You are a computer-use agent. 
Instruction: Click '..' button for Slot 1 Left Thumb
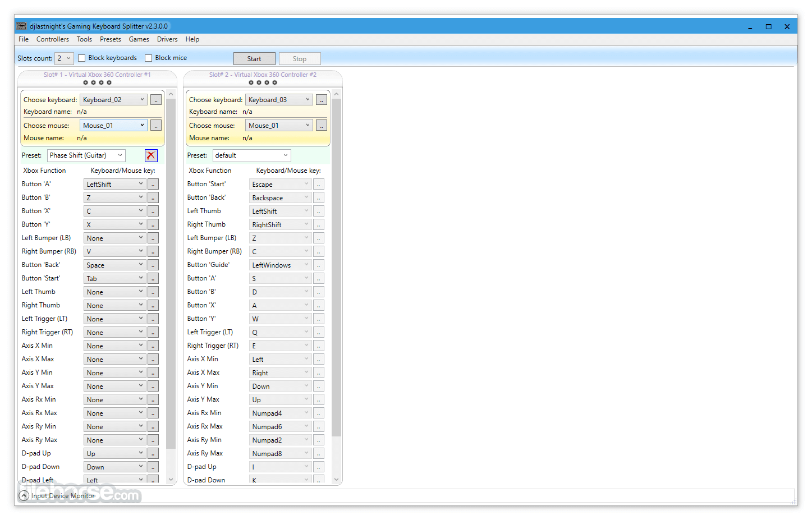click(153, 292)
